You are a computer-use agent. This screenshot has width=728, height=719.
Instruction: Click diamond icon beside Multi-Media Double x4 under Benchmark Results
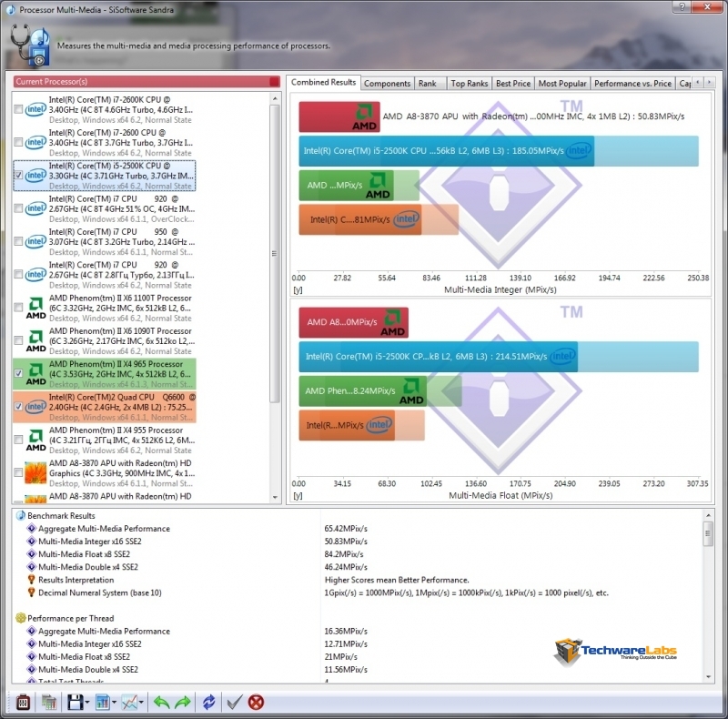point(32,567)
